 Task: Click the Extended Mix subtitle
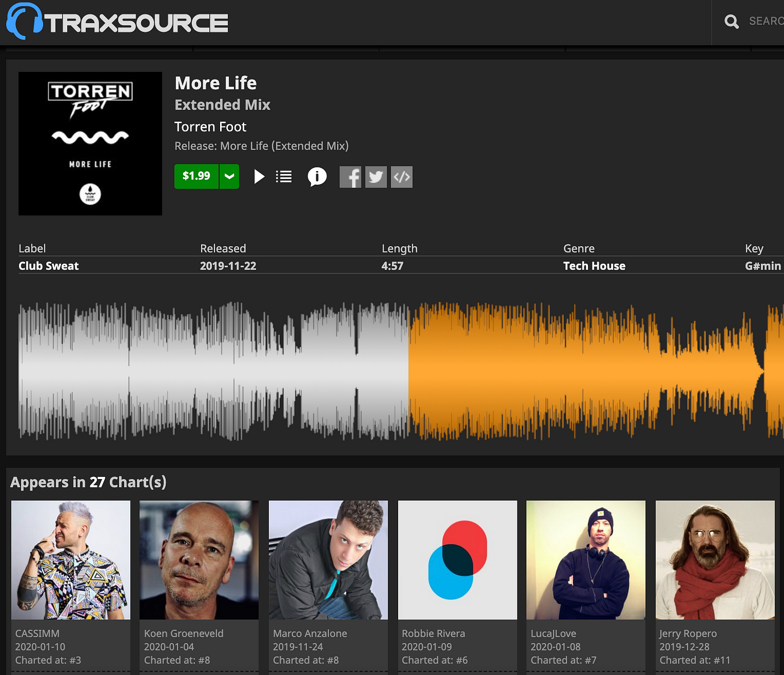222,105
